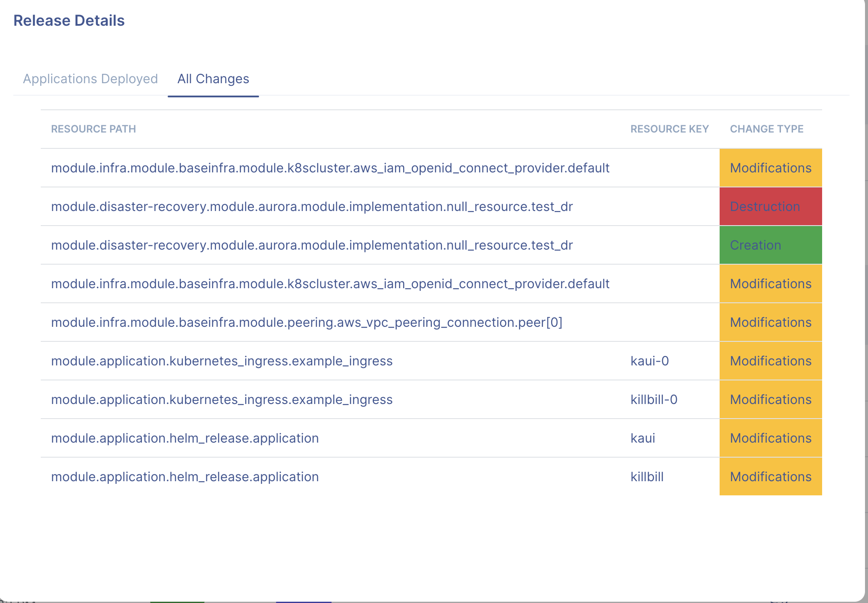Select the helm_release.application path for the killbill row
Viewport: 868px width, 603px height.
click(185, 477)
